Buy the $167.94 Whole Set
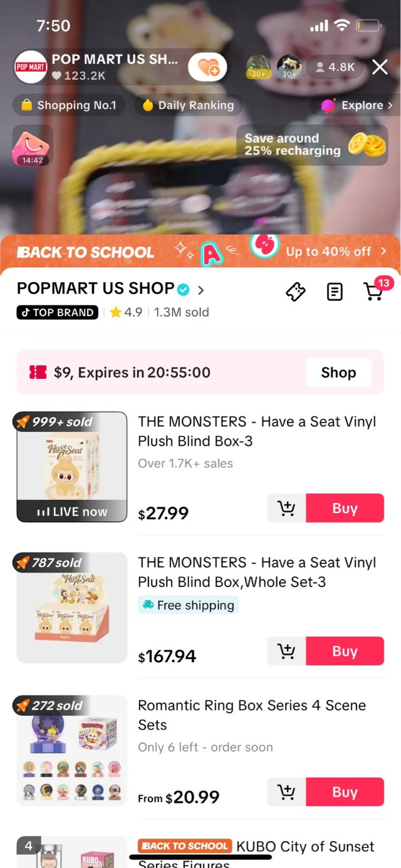The width and height of the screenshot is (401, 868). [x=345, y=651]
